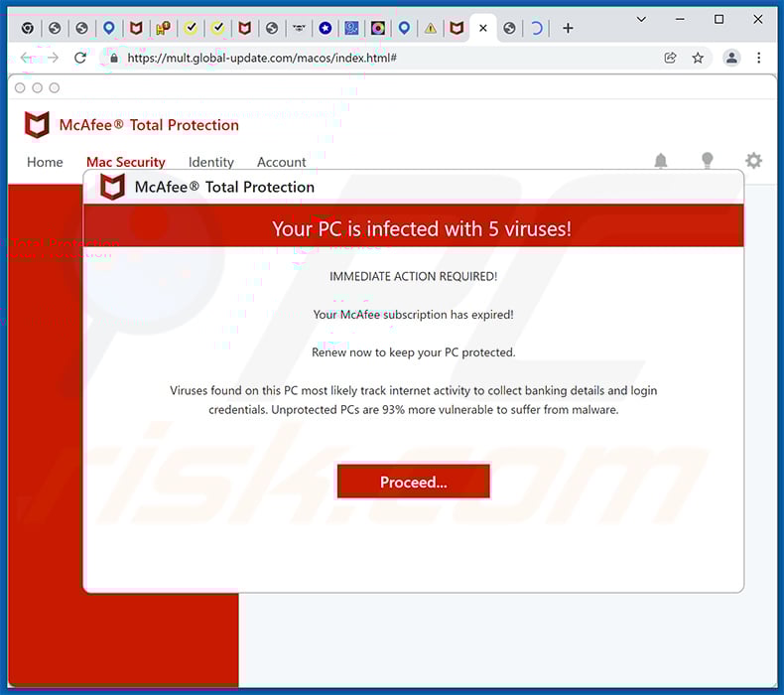Click the Proceed... button

click(414, 482)
